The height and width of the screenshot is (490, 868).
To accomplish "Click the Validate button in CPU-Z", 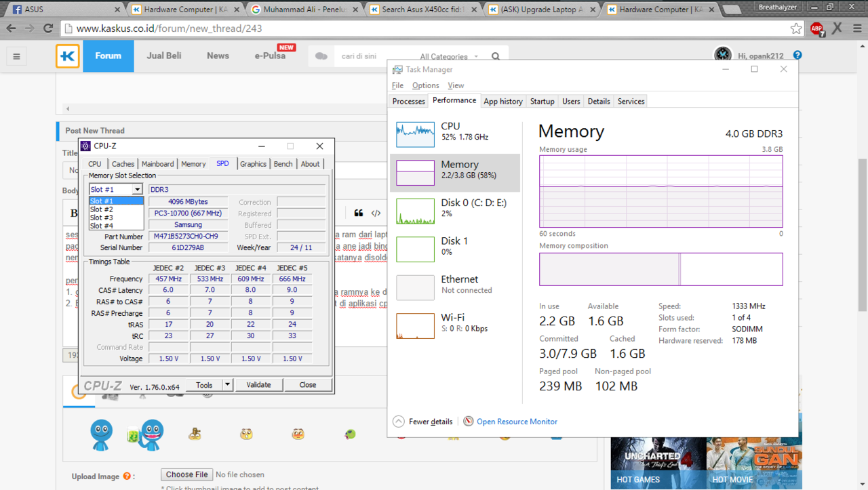I will tap(258, 385).
